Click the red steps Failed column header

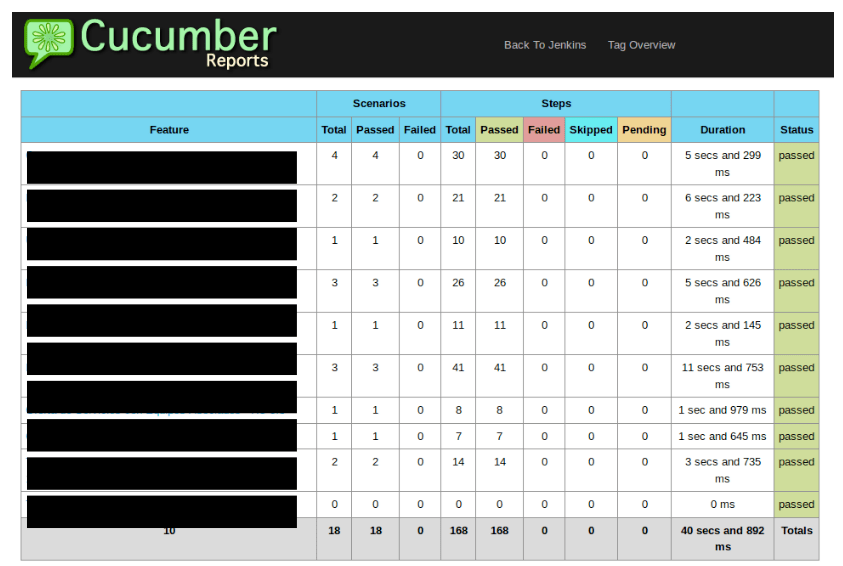point(544,130)
